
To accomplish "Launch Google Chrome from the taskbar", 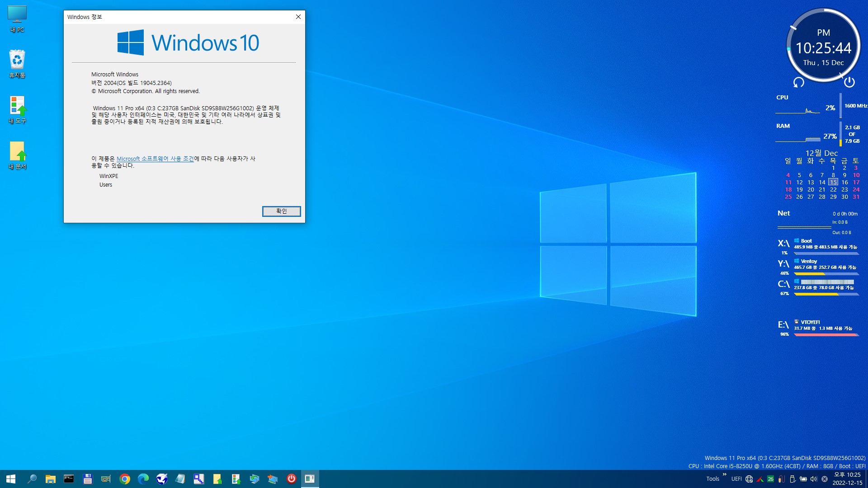I will point(125,479).
